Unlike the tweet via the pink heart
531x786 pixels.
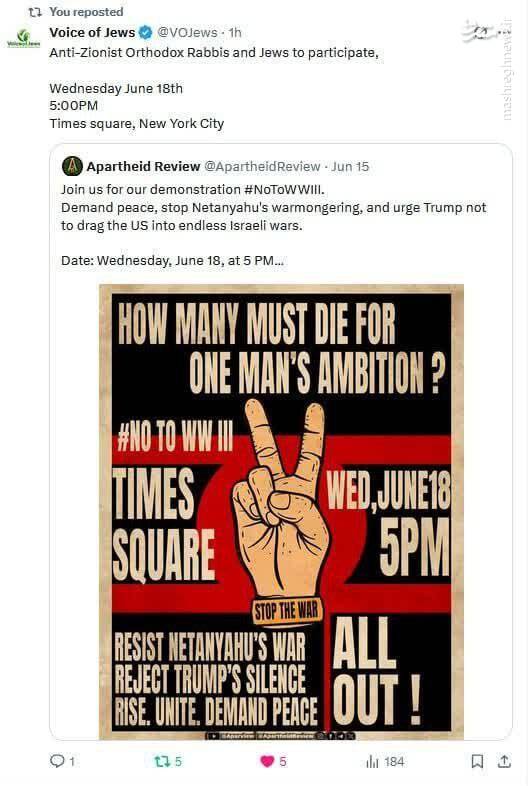pos(267,762)
